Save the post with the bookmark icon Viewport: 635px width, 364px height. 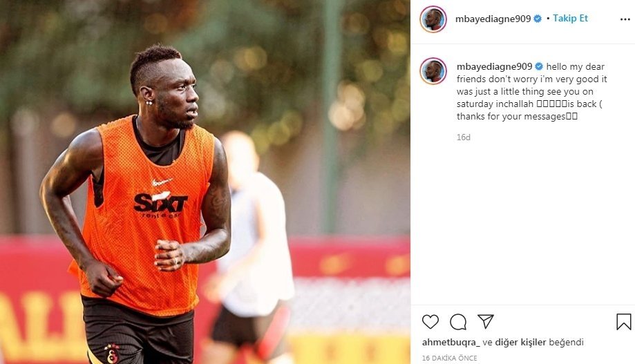click(624, 322)
